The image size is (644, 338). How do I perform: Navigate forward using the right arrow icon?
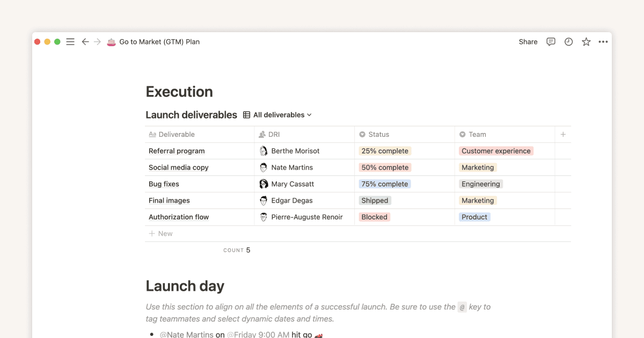(98, 41)
